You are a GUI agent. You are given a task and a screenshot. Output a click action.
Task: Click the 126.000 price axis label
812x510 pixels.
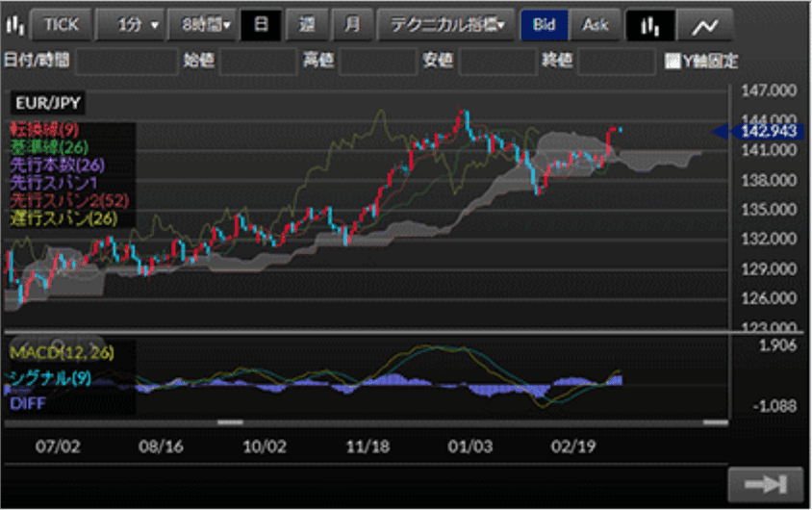coord(769,298)
